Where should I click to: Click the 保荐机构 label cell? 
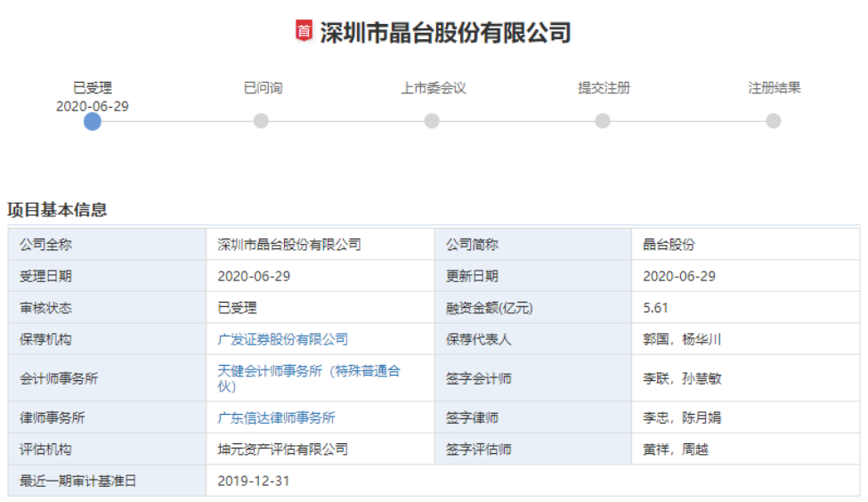(x=108, y=339)
